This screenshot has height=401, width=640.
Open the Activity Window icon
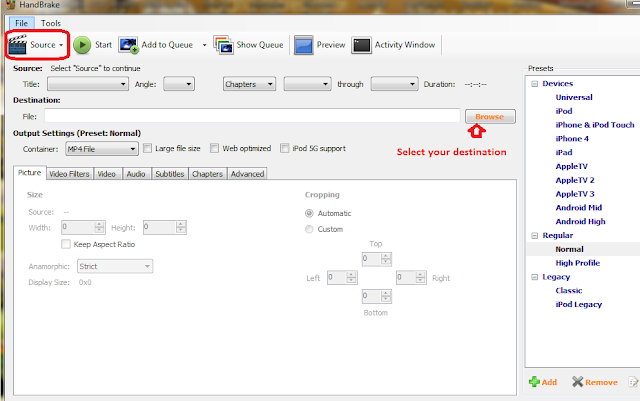[x=361, y=45]
